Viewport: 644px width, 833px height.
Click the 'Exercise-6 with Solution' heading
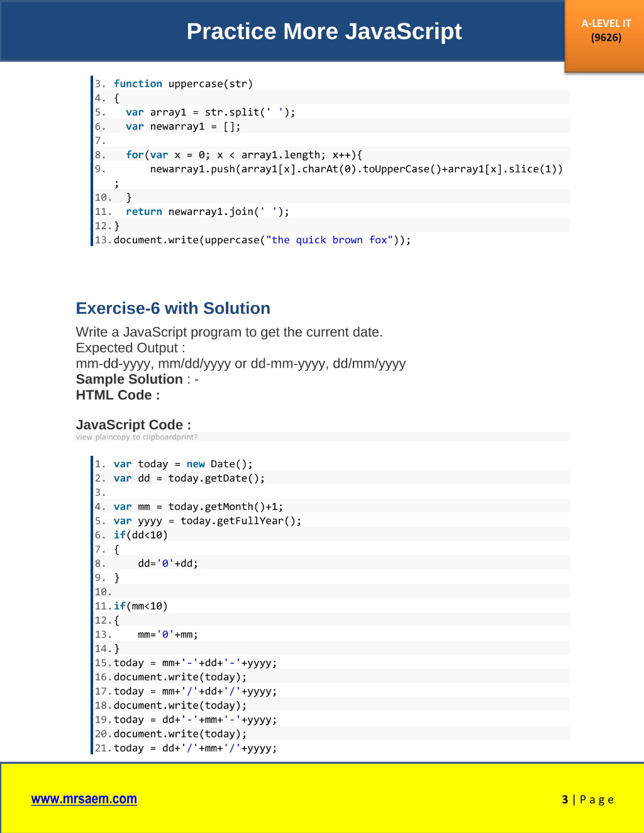(173, 309)
